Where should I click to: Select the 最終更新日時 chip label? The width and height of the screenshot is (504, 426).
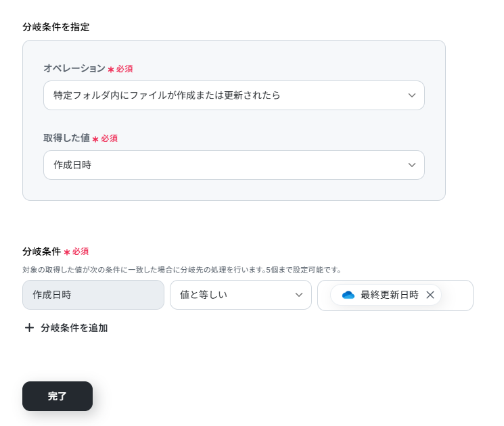tap(390, 295)
